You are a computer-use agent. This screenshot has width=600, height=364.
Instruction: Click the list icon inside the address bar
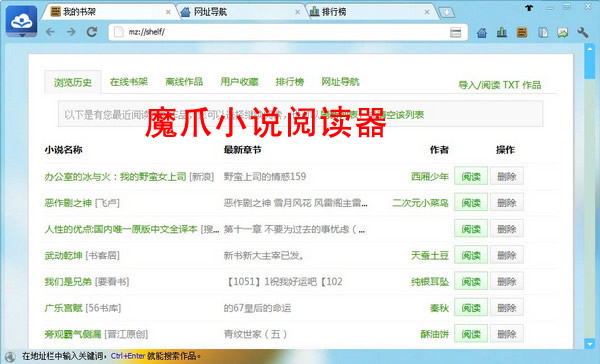tap(455, 33)
